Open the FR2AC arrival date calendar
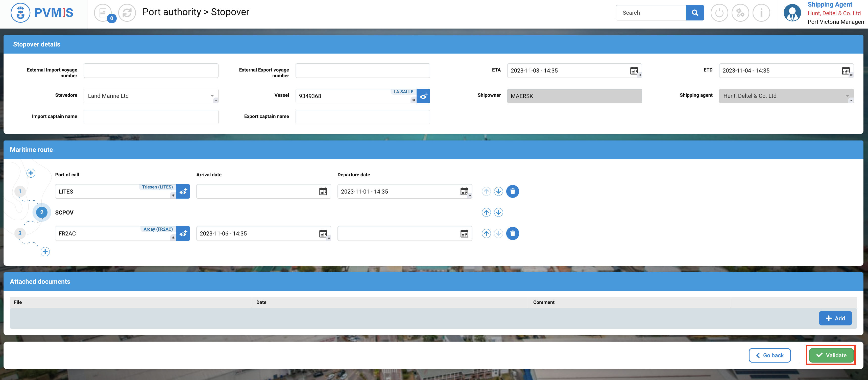The image size is (868, 380). pos(323,233)
